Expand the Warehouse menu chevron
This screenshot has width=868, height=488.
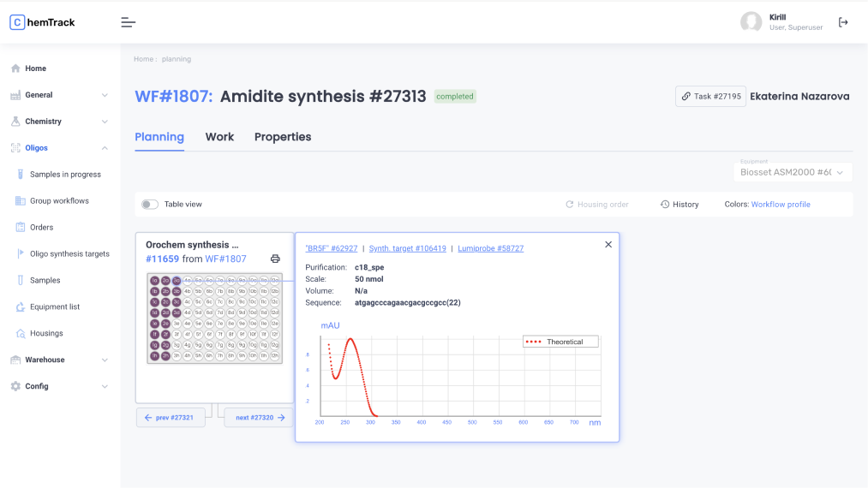(105, 360)
